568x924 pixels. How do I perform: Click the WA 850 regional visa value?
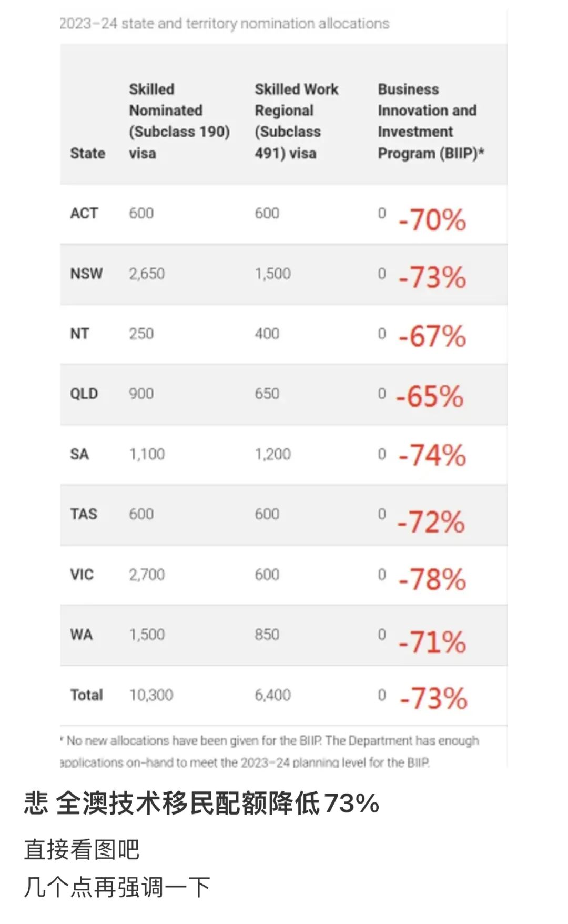point(267,635)
